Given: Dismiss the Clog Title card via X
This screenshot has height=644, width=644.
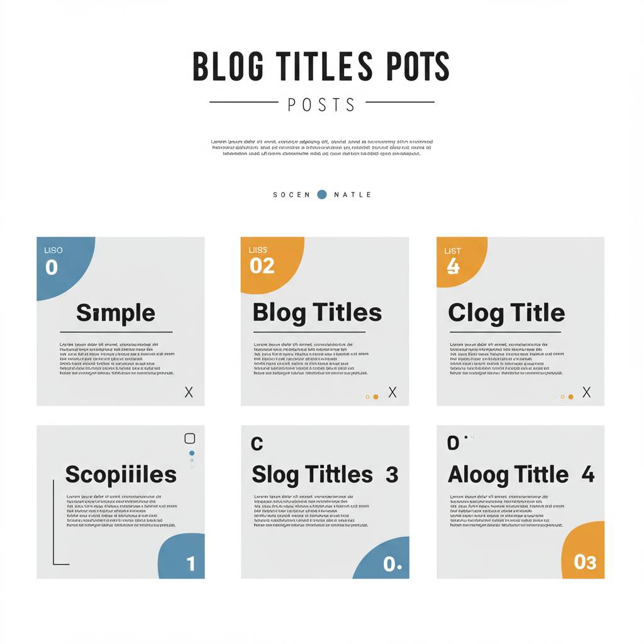Looking at the screenshot, I should pos(586,392).
